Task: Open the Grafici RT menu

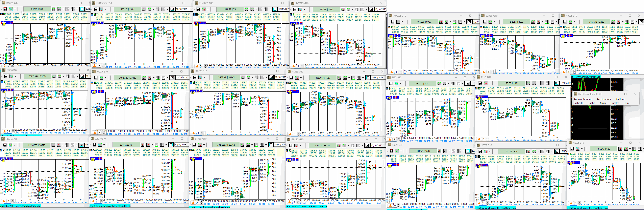Action: [x=578, y=103]
